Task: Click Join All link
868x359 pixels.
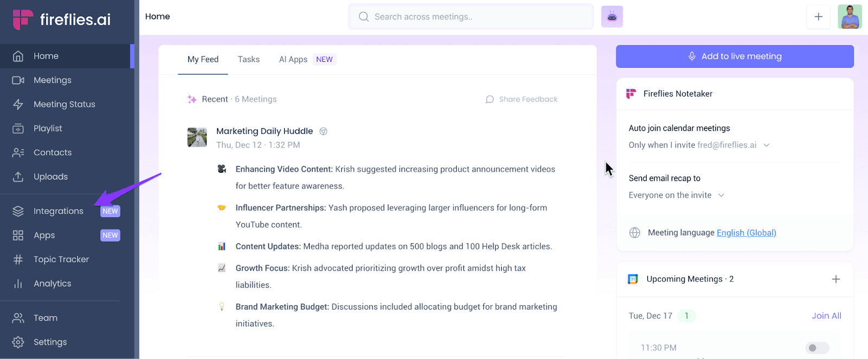Action: pyautogui.click(x=827, y=316)
